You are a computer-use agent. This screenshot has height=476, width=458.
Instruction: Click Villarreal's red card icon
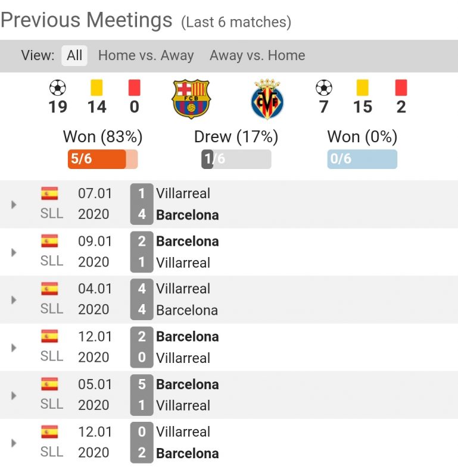pyautogui.click(x=401, y=88)
